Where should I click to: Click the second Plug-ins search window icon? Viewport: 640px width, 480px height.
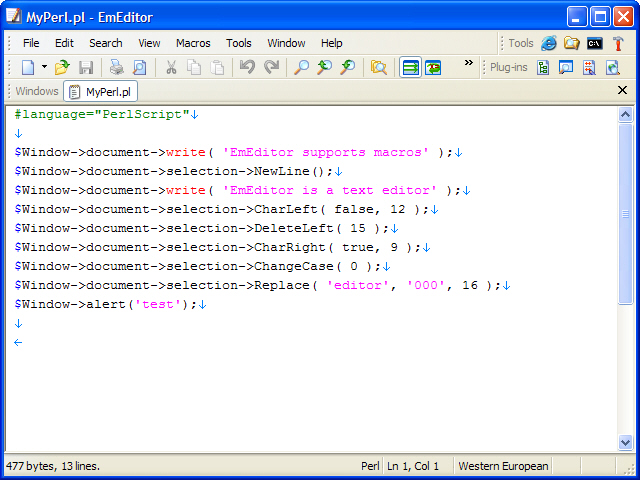[566, 68]
